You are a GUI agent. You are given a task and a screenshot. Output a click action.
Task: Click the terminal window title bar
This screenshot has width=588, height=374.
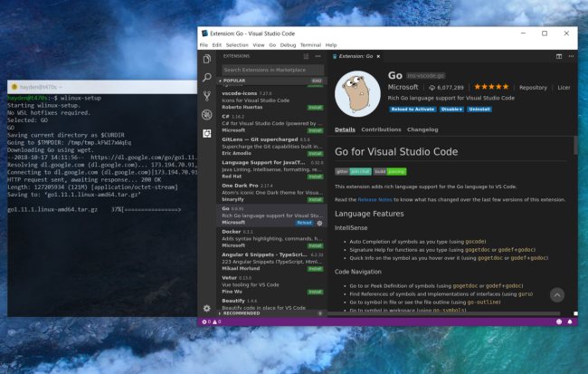[102, 87]
